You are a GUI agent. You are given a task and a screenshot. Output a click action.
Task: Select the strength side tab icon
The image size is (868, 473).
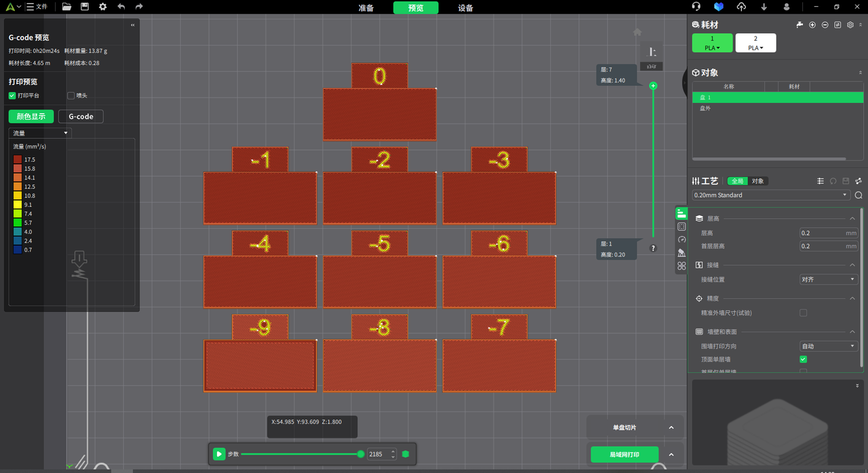click(x=682, y=226)
